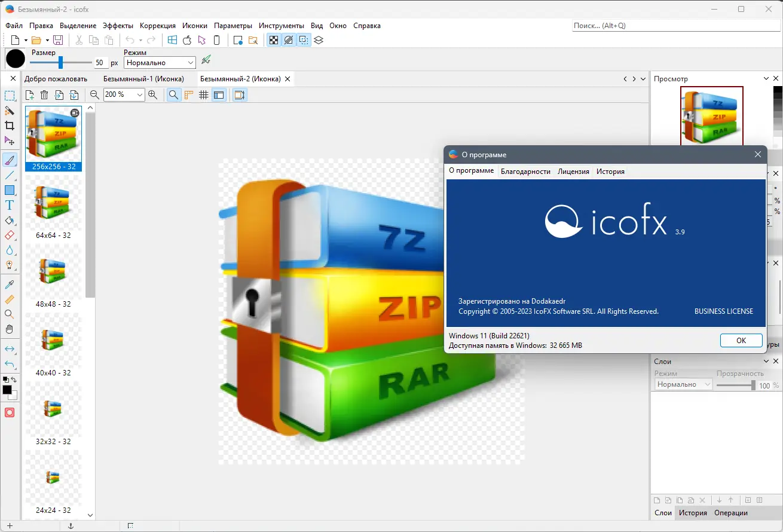
Task: Select the eraser tool
Action: [x=10, y=236]
